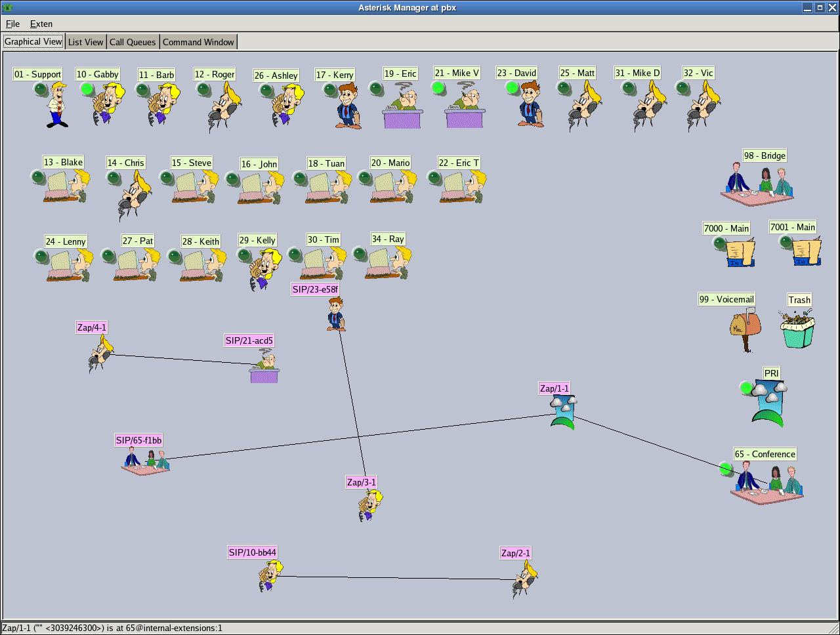Screen dimensions: 840x635
Task: Click the status light of 23 - David
Action: coord(513,87)
